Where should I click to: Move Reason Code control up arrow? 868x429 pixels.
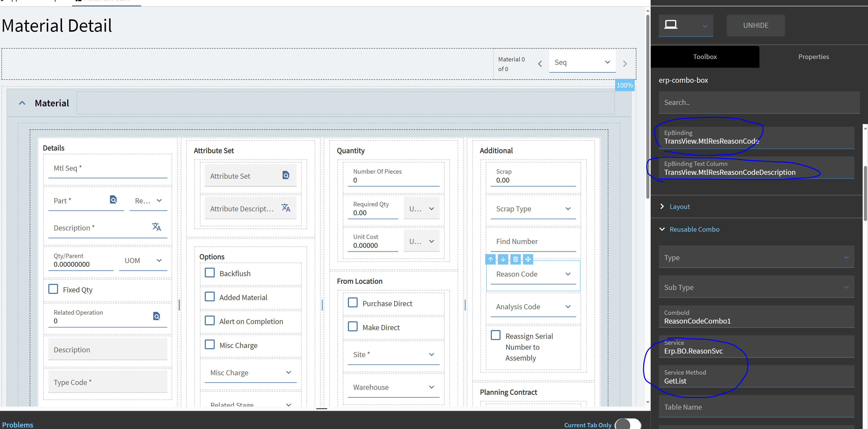(491, 259)
